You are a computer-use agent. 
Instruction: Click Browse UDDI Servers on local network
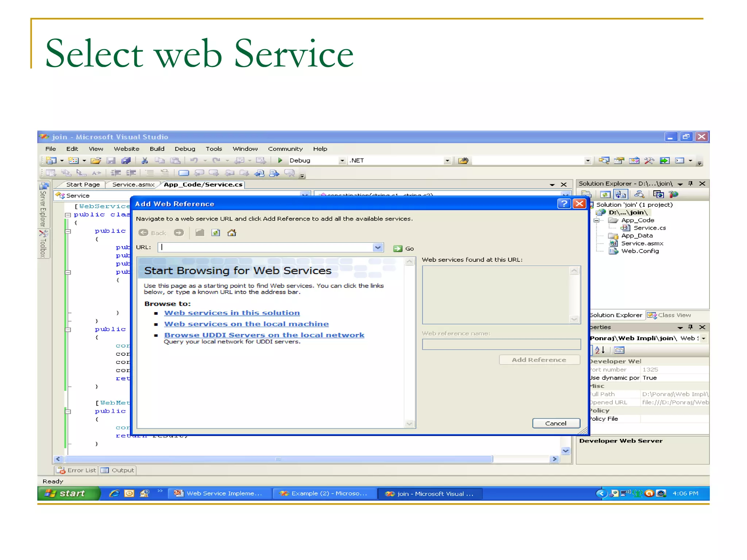(264, 335)
